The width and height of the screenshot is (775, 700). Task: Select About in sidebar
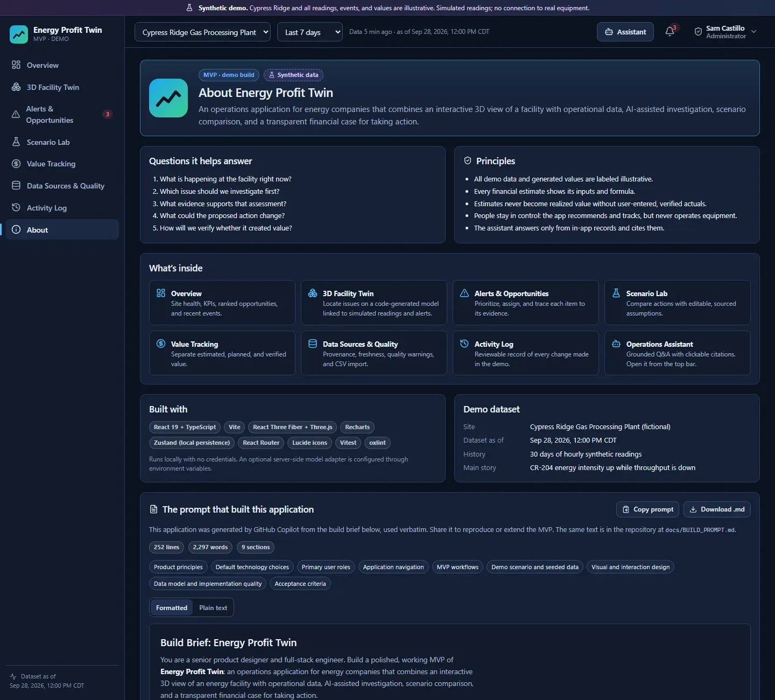[x=62, y=230]
